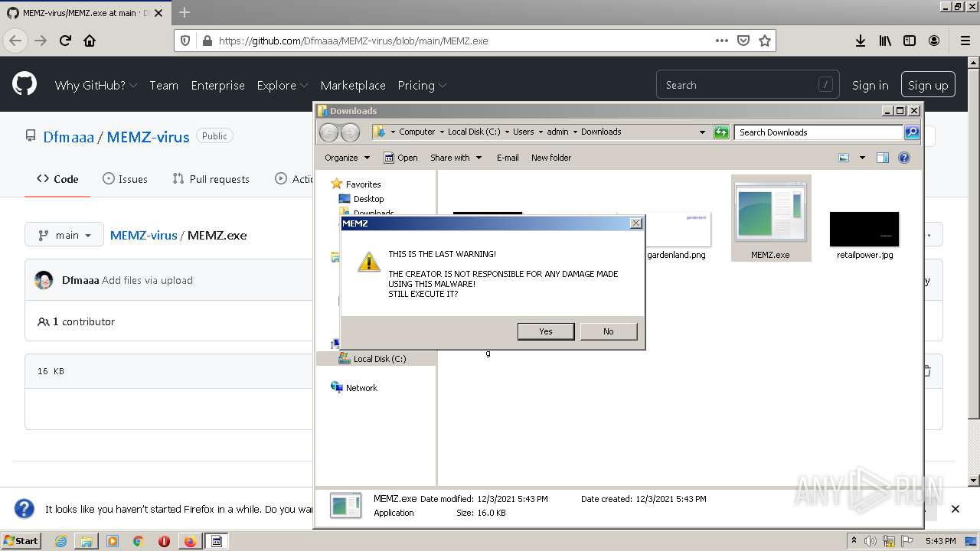Expand the Explore dropdown
Image resolution: width=980 pixels, height=551 pixels.
click(x=282, y=85)
